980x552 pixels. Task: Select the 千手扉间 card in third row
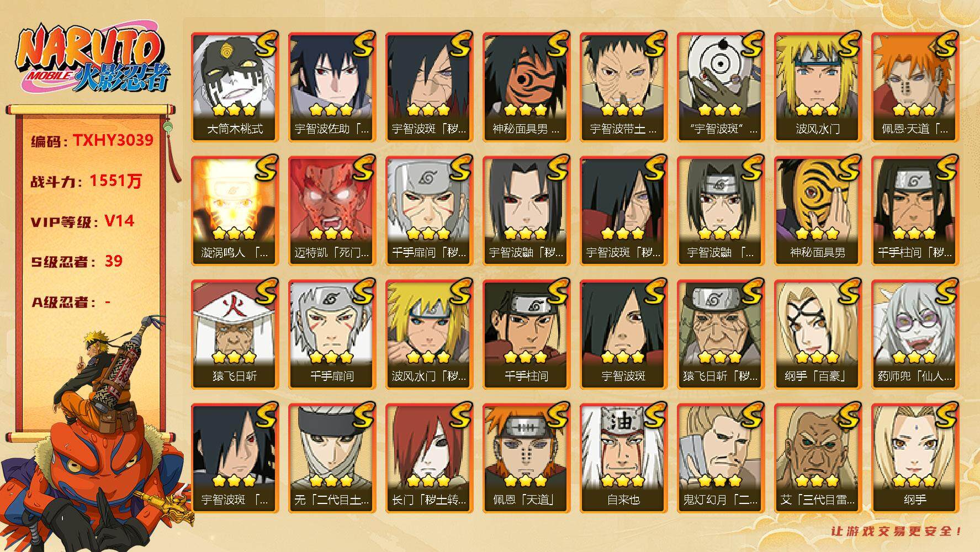(x=332, y=335)
